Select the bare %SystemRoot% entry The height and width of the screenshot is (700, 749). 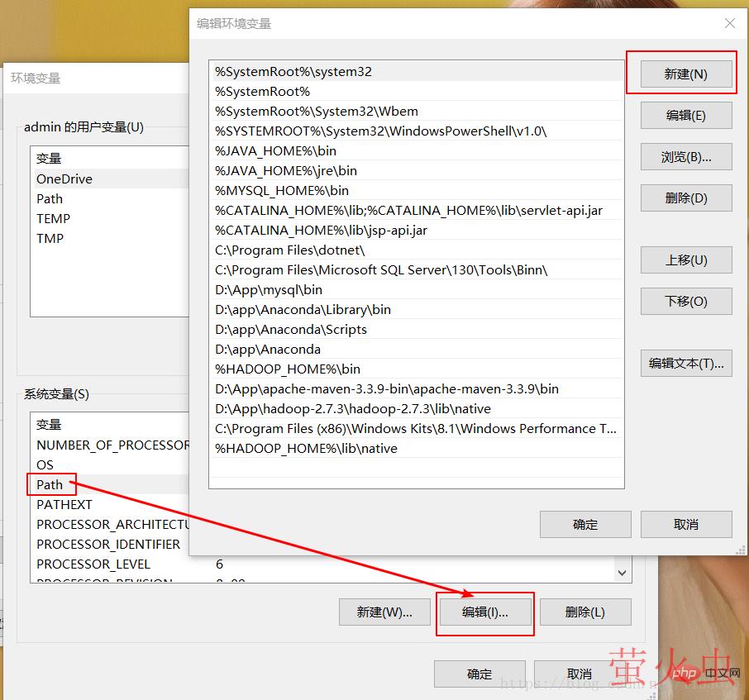(417, 91)
